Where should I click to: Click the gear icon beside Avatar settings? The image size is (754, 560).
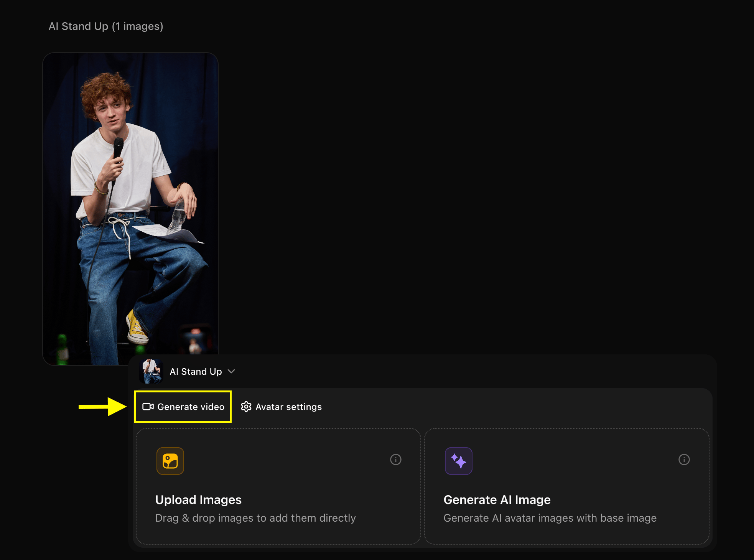coord(246,407)
